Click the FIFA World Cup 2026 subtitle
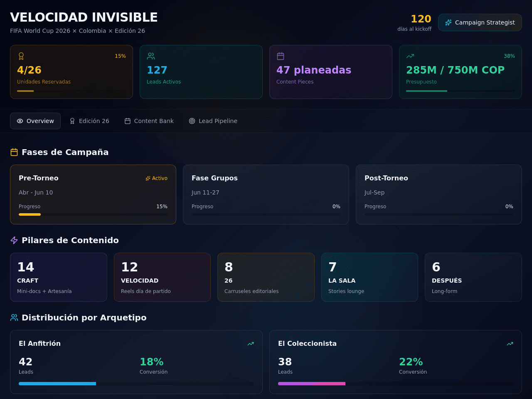Image resolution: width=532 pixels, height=399 pixels. pyautogui.click(x=77, y=31)
